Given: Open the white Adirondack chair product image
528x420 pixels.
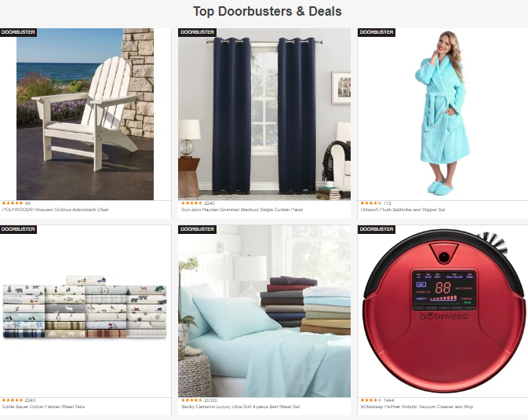Looking at the screenshot, I should click(x=86, y=115).
